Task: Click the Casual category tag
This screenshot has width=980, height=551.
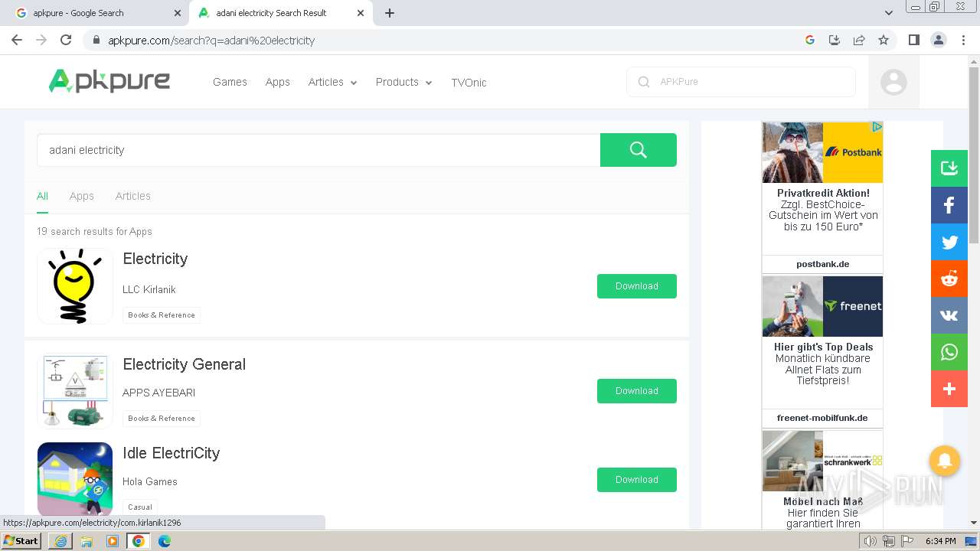Action: click(x=140, y=507)
